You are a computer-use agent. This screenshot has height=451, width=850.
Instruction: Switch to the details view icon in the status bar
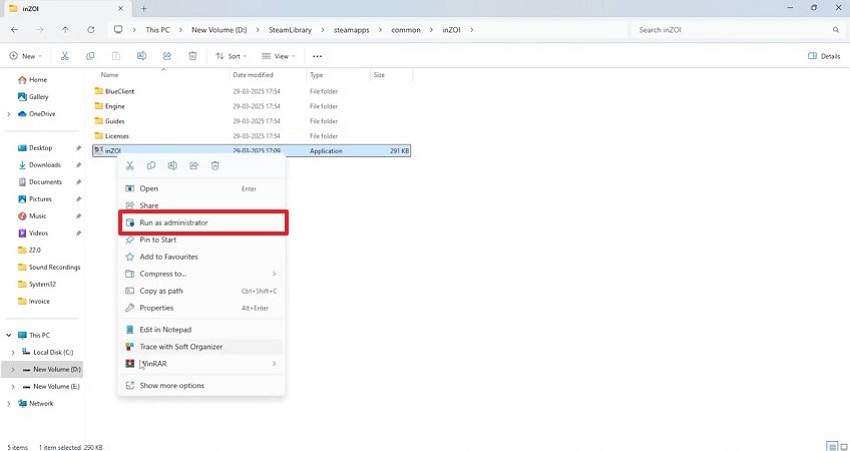pyautogui.click(x=832, y=447)
